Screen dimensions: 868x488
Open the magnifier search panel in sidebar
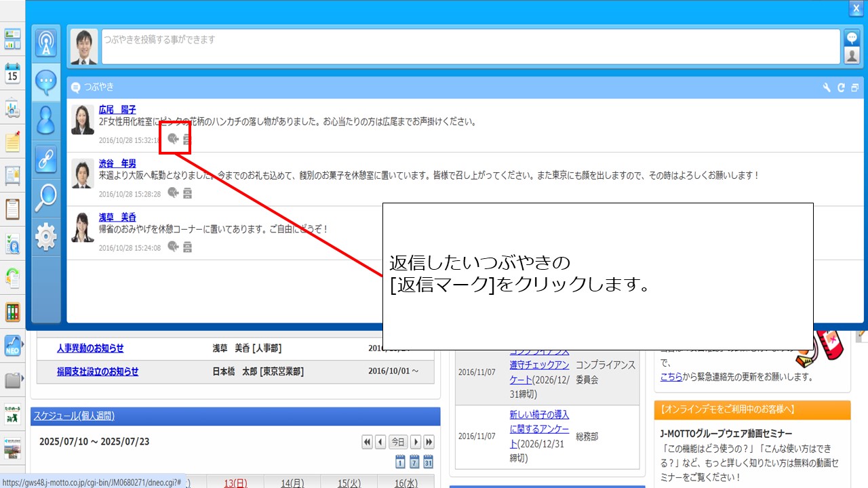pyautogui.click(x=46, y=198)
